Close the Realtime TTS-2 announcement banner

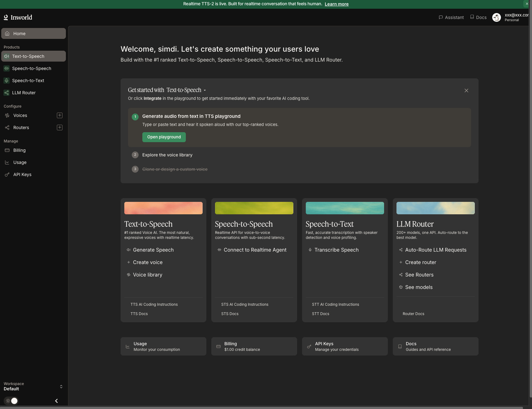coord(527,4)
